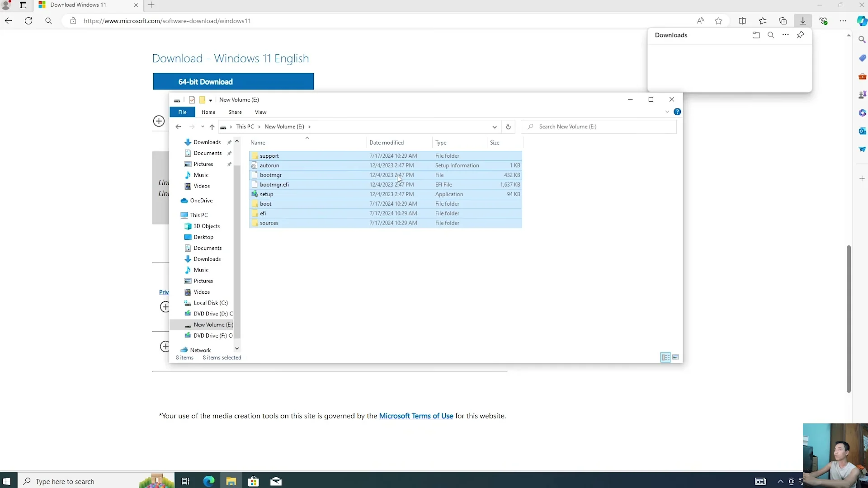Open the View ribbon tab
The height and width of the screenshot is (488, 868).
click(261, 112)
